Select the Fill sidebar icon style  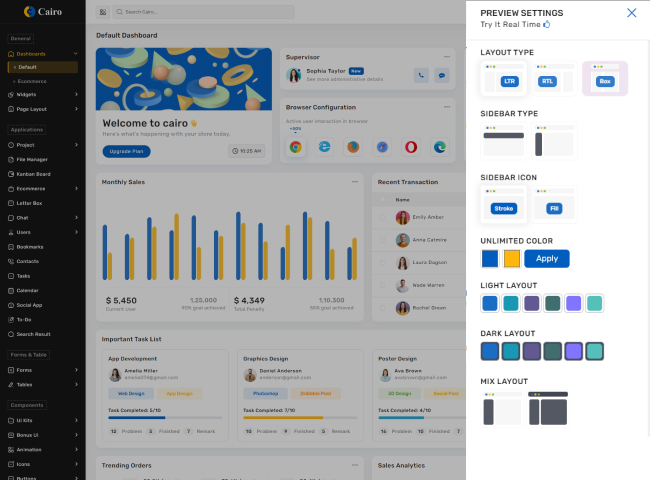tap(554, 208)
